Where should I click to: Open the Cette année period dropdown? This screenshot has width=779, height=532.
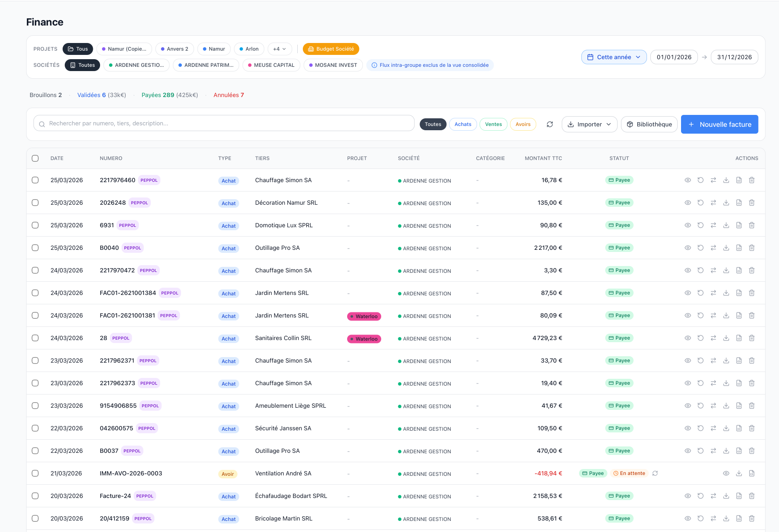614,57
